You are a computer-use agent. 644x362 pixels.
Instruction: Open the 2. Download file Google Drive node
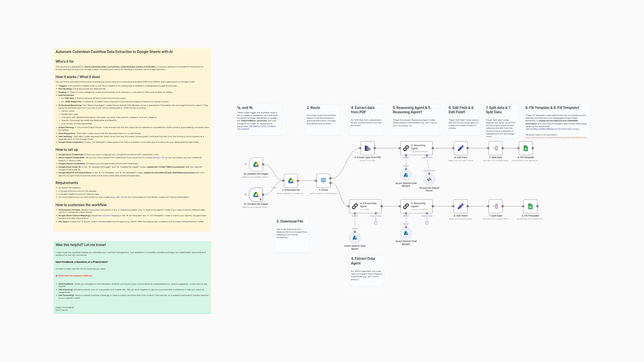click(x=291, y=181)
